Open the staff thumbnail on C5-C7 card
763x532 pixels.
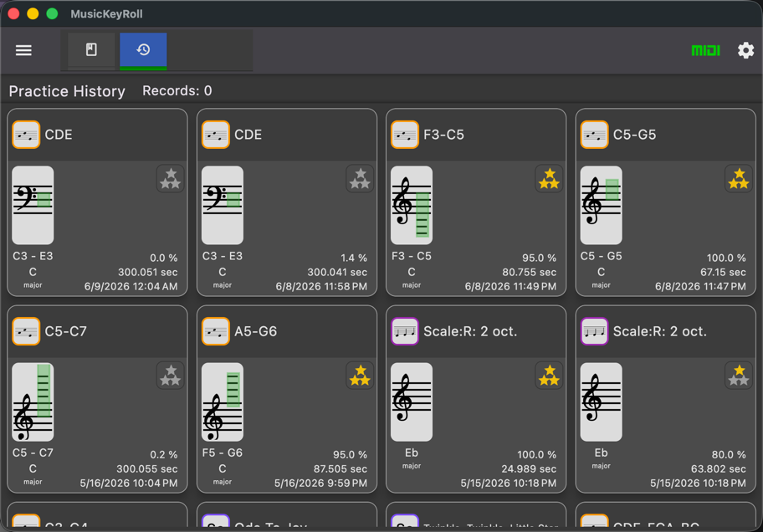pos(33,402)
